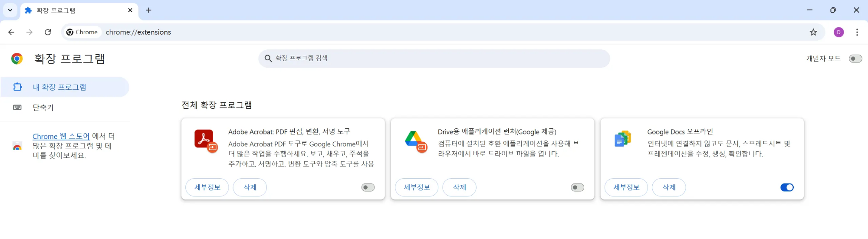Click the Adobe Acrobat: PDF 편집 title text
Viewport: 868px width, 239px height.
(x=289, y=132)
